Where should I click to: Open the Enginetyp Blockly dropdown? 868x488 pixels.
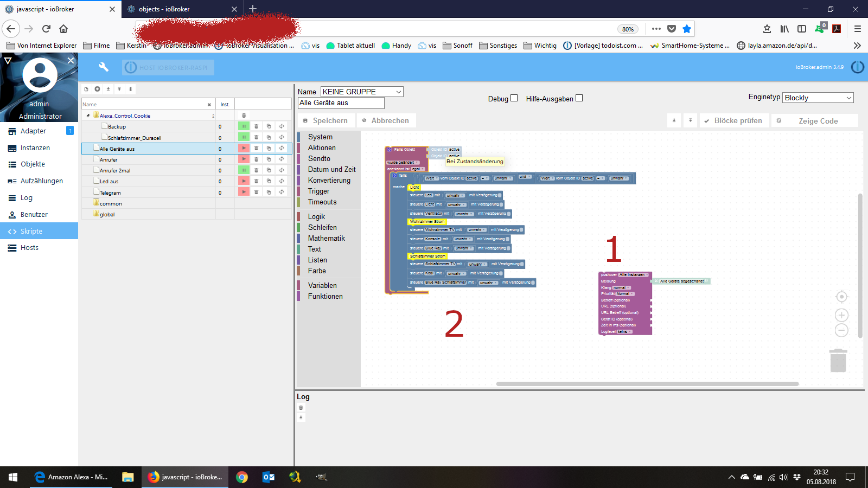(818, 98)
